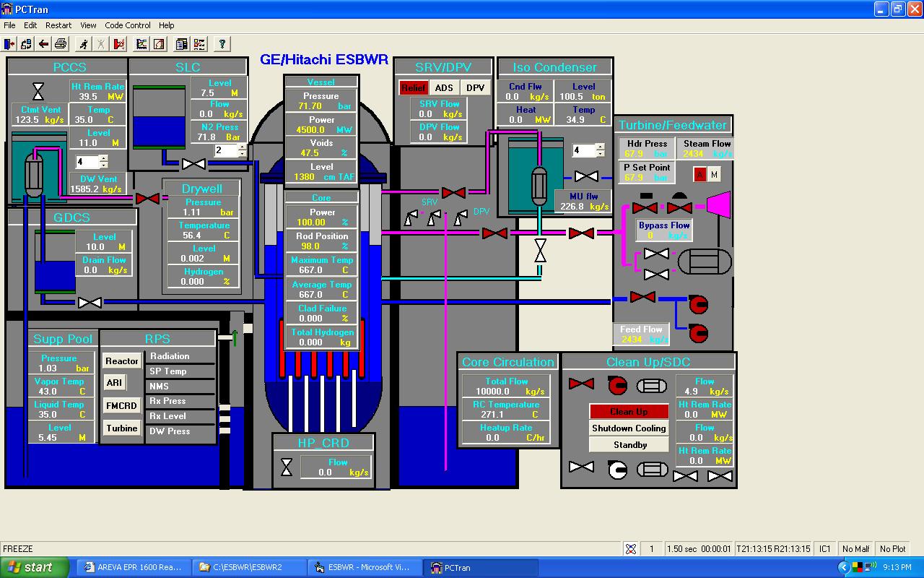Click the red back-arrow toolbar icon

44,44
